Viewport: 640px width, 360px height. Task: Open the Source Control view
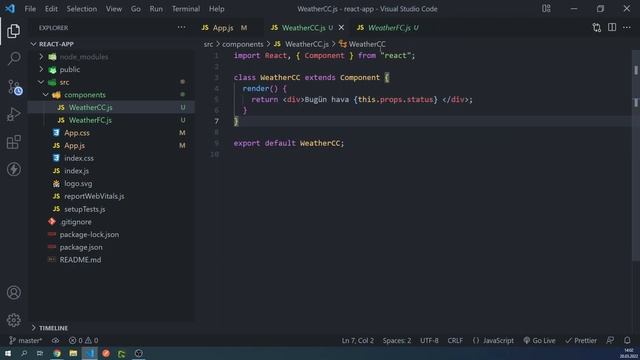(14, 87)
